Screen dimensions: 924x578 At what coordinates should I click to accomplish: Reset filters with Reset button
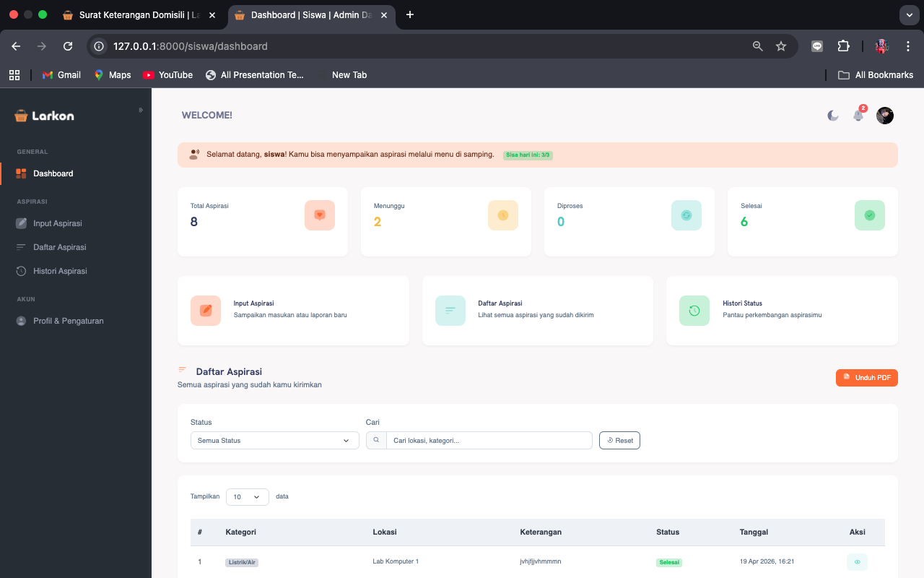619,440
